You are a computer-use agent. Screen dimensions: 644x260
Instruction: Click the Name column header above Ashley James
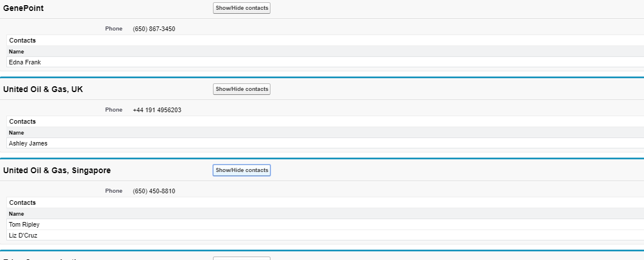[x=17, y=133]
